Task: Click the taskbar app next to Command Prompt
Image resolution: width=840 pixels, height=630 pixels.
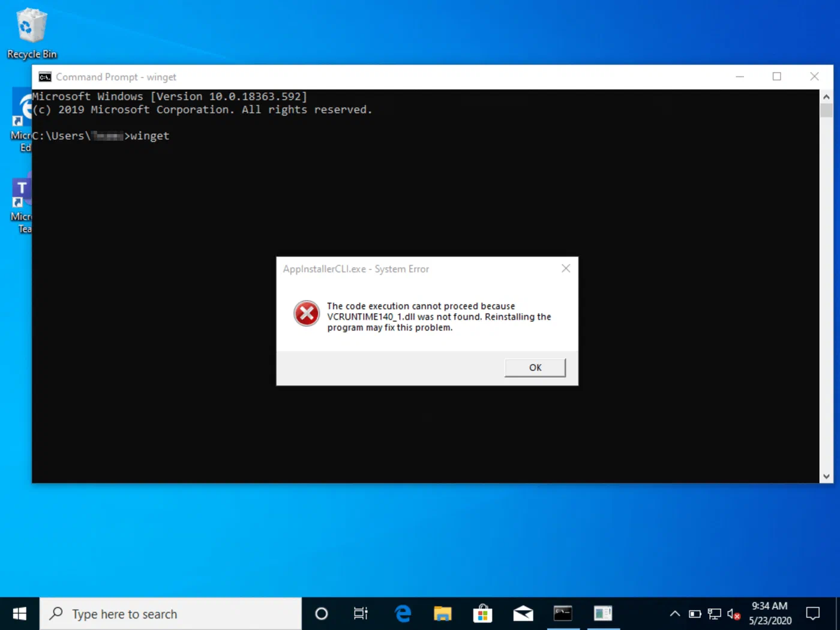Action: 603,614
